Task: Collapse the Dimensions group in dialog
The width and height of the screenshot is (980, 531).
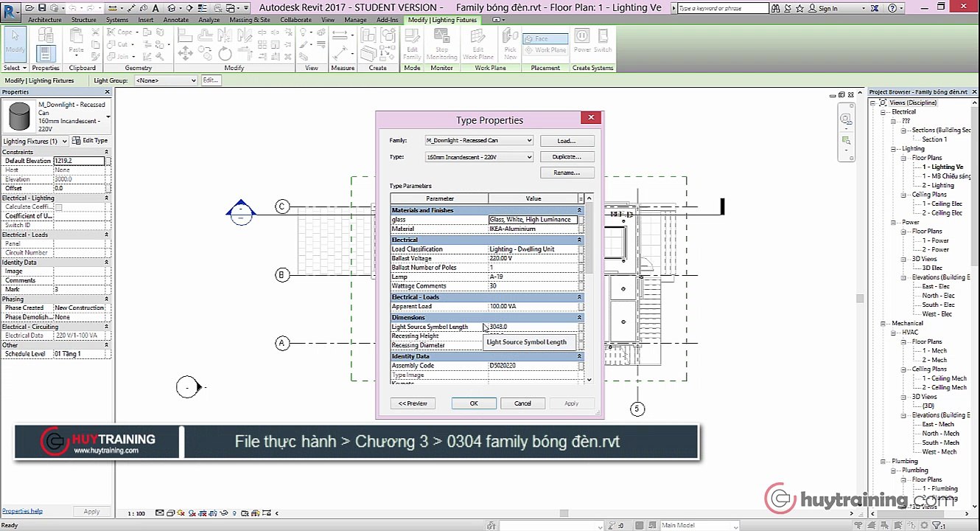Action: click(579, 317)
